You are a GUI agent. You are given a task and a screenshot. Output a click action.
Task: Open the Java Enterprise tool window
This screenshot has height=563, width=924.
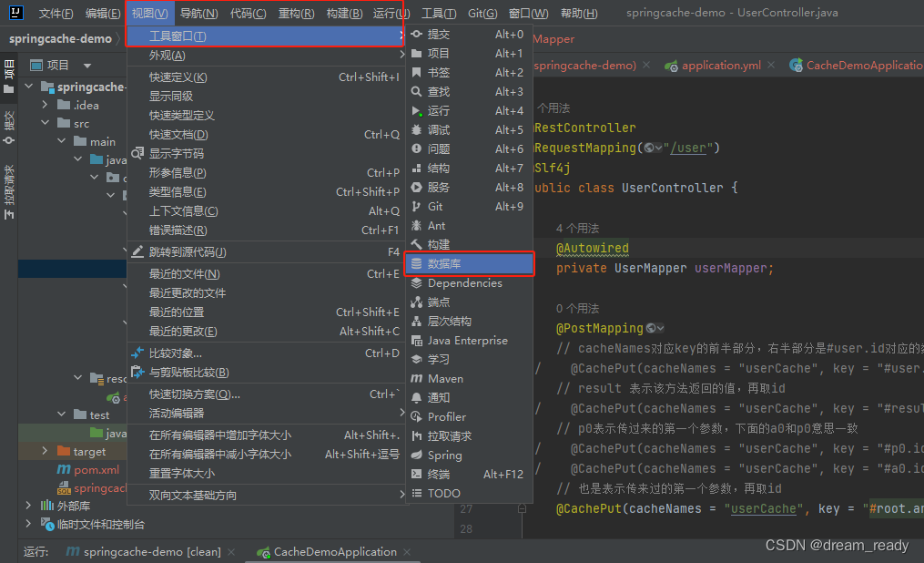469,341
